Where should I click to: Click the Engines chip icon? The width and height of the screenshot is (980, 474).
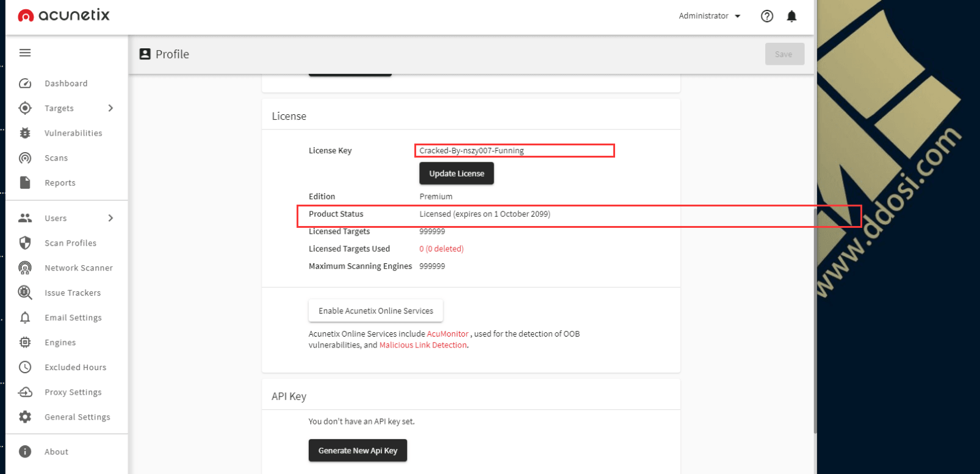(25, 343)
